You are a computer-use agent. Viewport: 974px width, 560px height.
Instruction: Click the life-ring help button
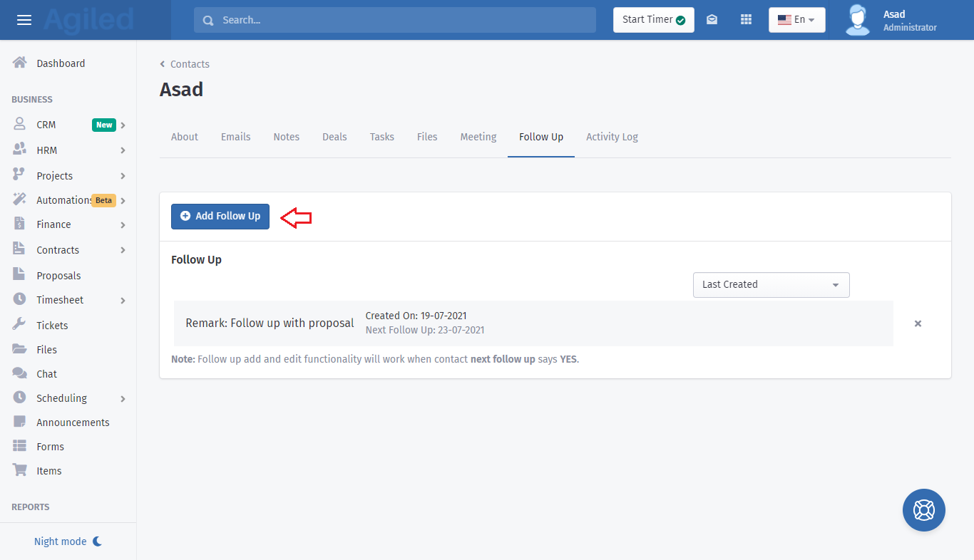click(x=923, y=510)
